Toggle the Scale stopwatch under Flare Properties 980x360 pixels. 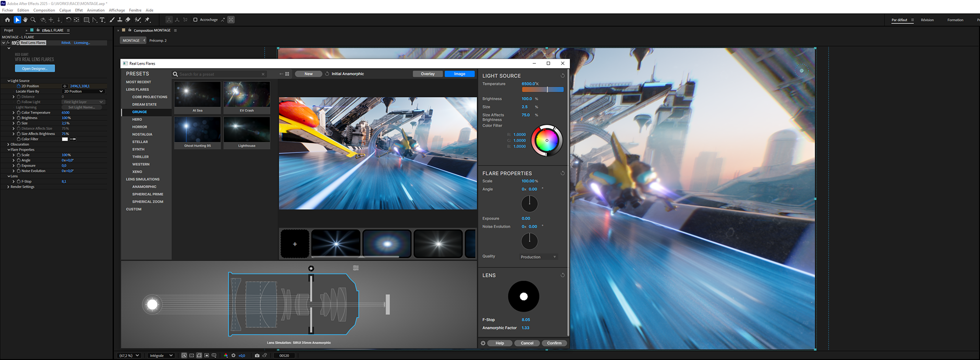click(x=19, y=155)
